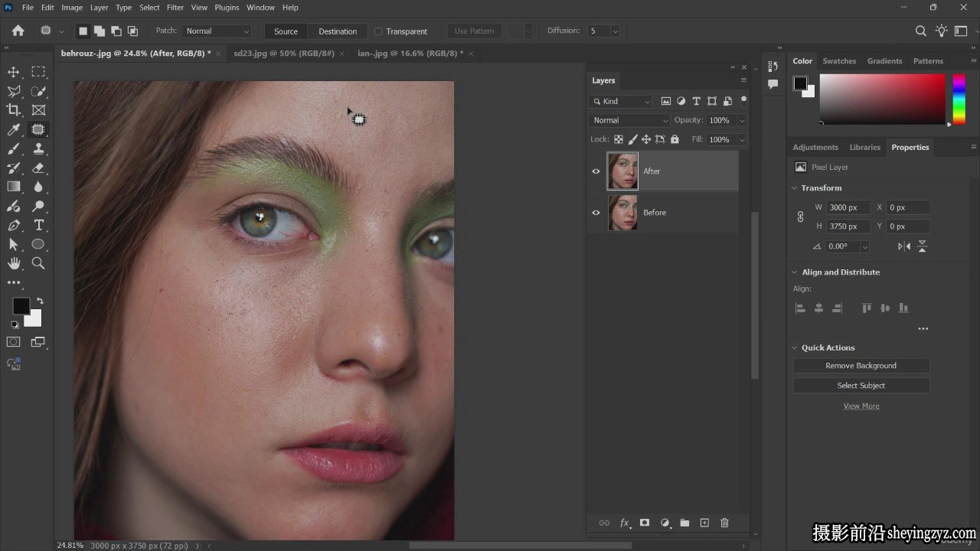Viewport: 980px width, 551px height.
Task: Select the Move tool
Action: pos(14,72)
